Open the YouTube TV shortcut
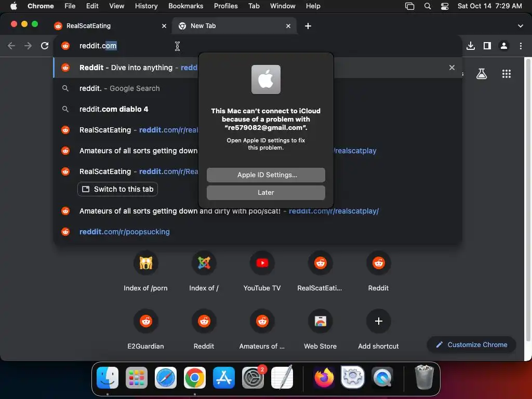The image size is (532, 399). [x=262, y=271]
